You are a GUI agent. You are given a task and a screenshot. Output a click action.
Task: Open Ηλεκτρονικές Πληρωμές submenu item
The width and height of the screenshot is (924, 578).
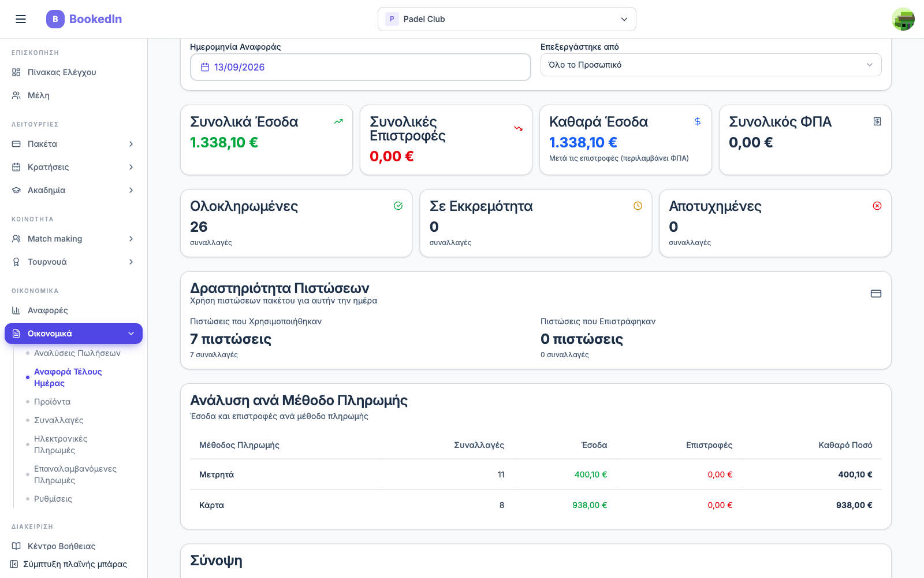[x=61, y=444]
